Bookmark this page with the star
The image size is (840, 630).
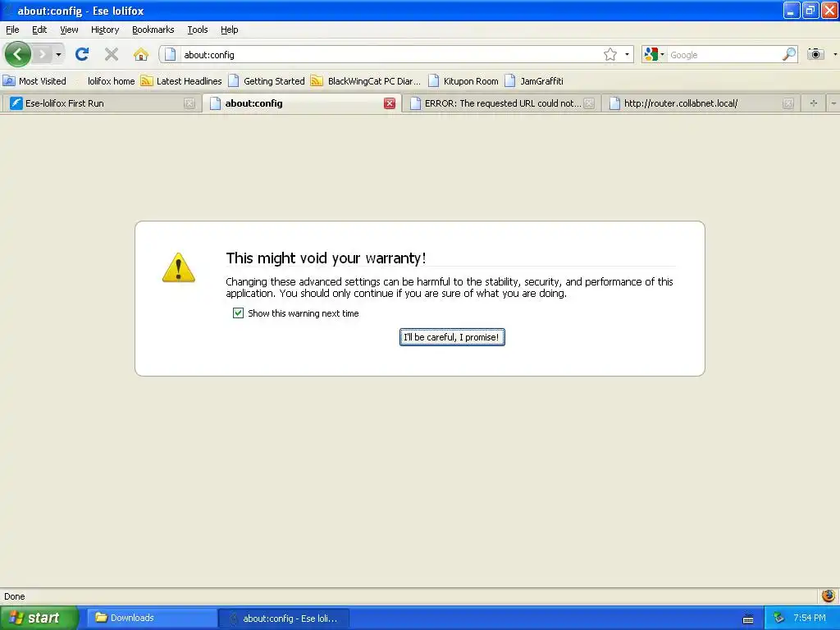click(x=610, y=54)
